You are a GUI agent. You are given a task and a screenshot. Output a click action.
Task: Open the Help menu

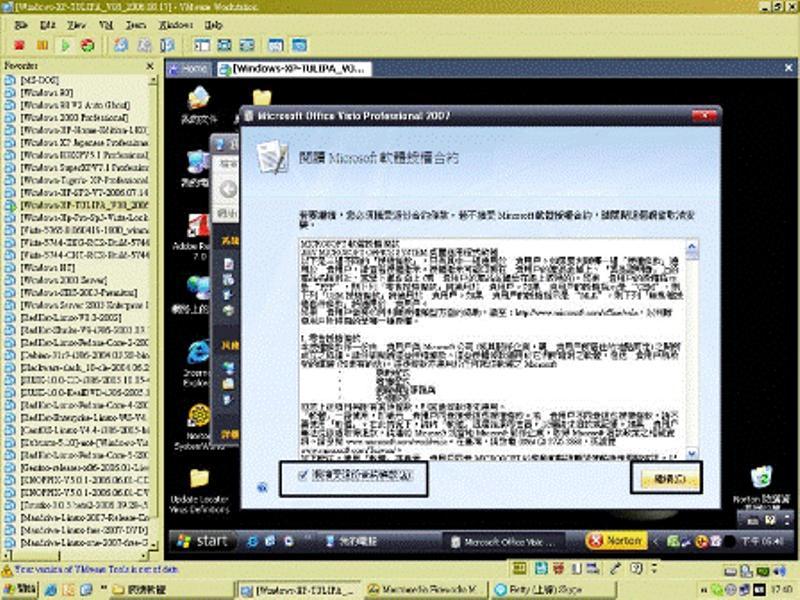(213, 24)
